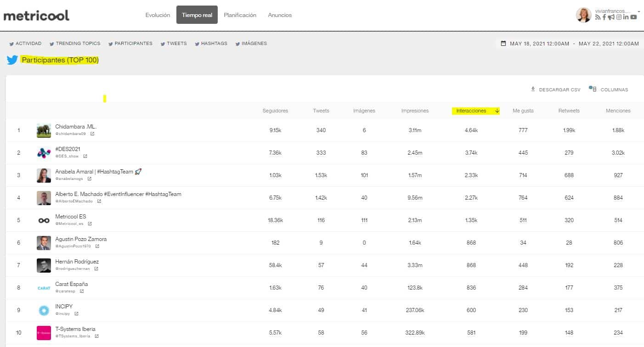Screen dimensions: 644x347
Task: Click the Instagram icon in account header
Action: tap(619, 17)
